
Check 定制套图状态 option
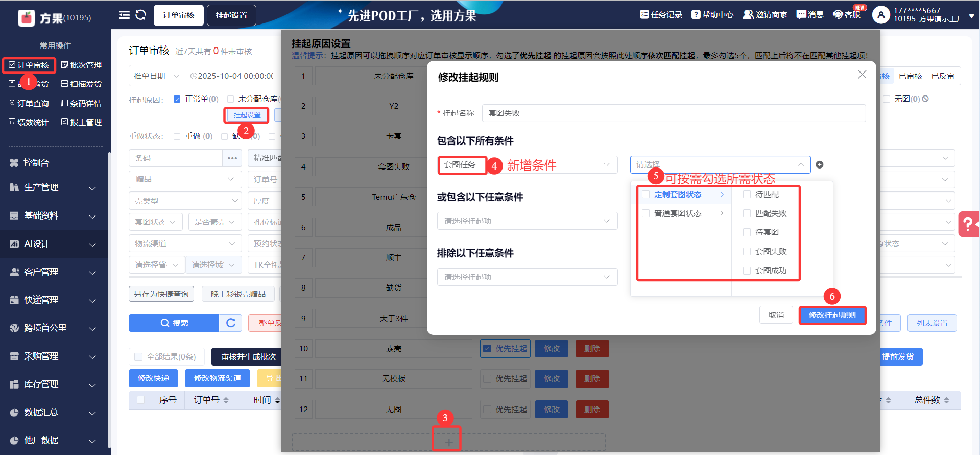[x=646, y=195]
